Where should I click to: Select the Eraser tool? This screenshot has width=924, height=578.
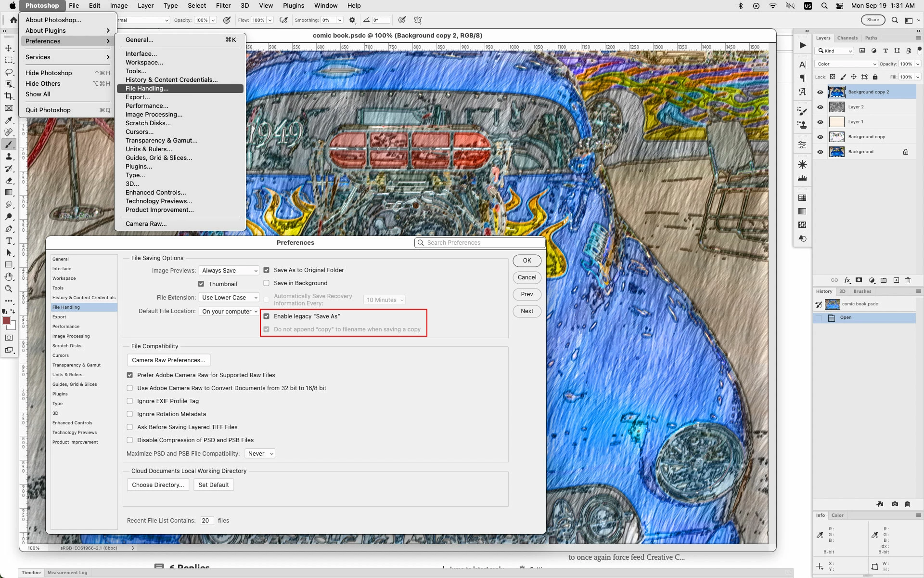pos(9,181)
